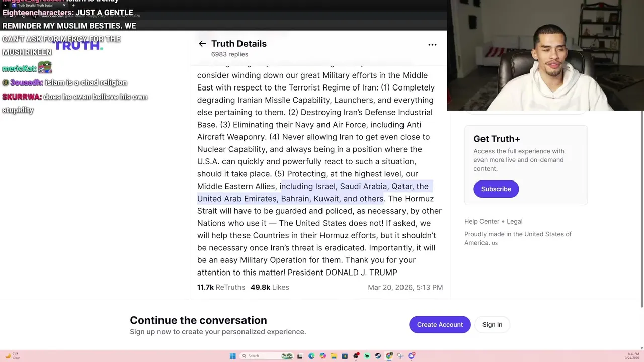The width and height of the screenshot is (644, 362).
Task: Open a new browser tab
Action: click(73, 5)
